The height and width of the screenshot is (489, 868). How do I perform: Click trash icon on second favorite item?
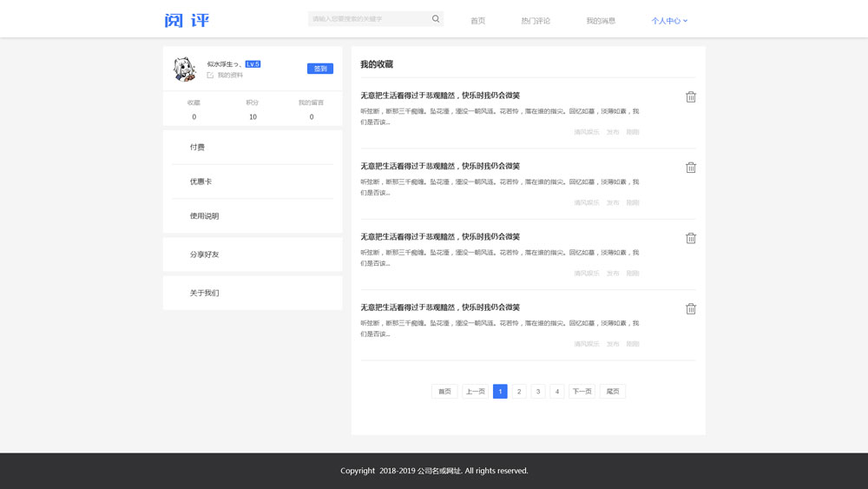(x=691, y=168)
